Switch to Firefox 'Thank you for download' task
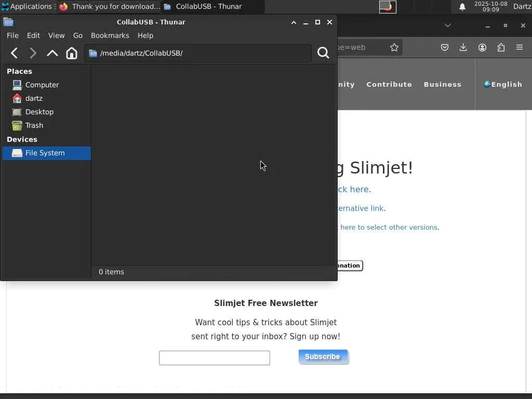Image resolution: width=532 pixels, height=399 pixels. click(x=109, y=6)
